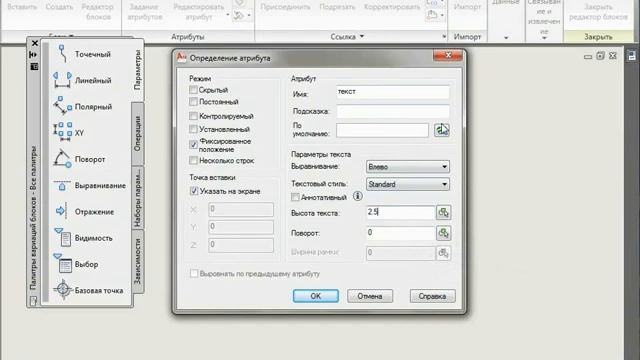Expand the Связывание и извлечение panel arrow
This screenshot has height=360, width=640.
click(x=544, y=38)
